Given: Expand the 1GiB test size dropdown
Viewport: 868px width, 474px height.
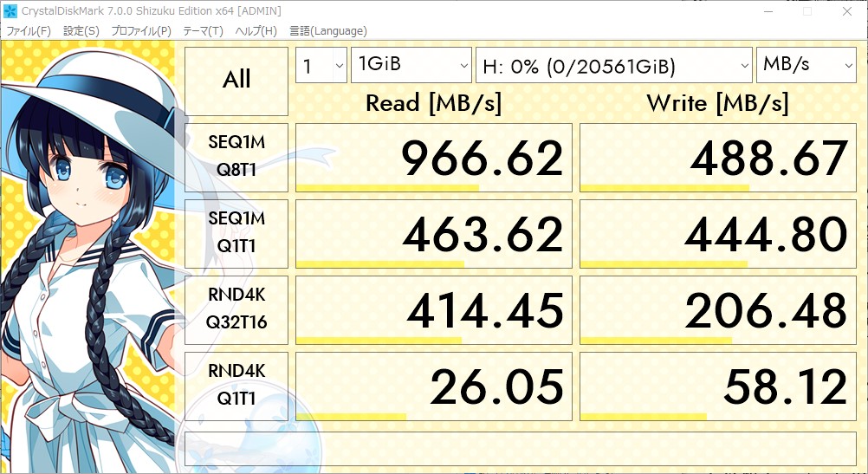Looking at the screenshot, I should (x=411, y=65).
